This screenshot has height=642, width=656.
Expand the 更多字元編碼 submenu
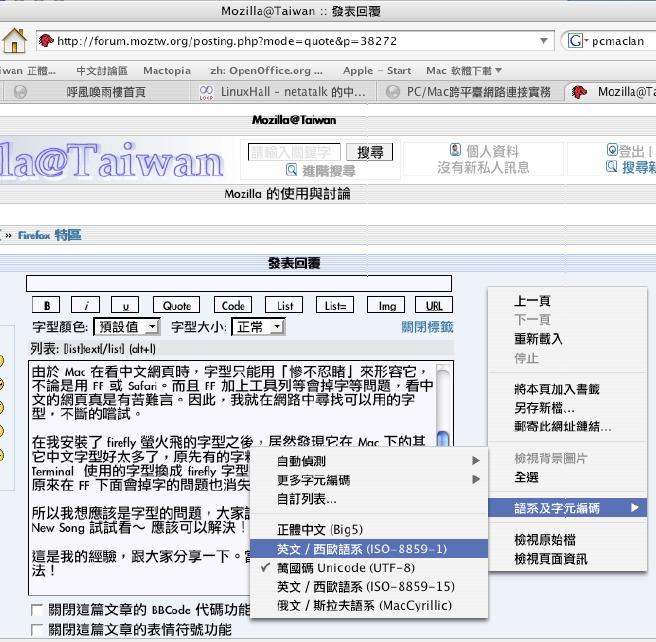(x=369, y=480)
